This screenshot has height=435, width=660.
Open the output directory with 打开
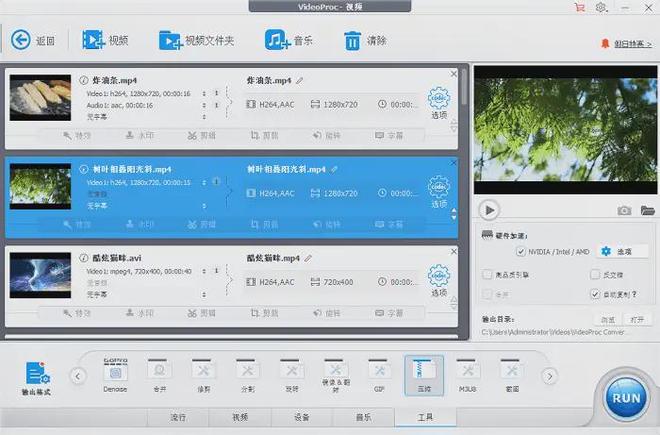click(637, 320)
